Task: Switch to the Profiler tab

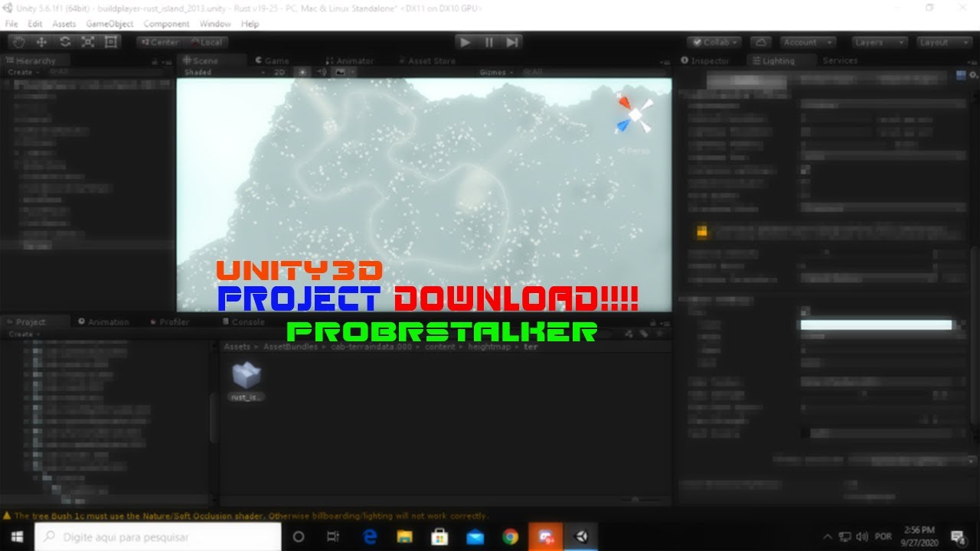Action: pos(169,322)
